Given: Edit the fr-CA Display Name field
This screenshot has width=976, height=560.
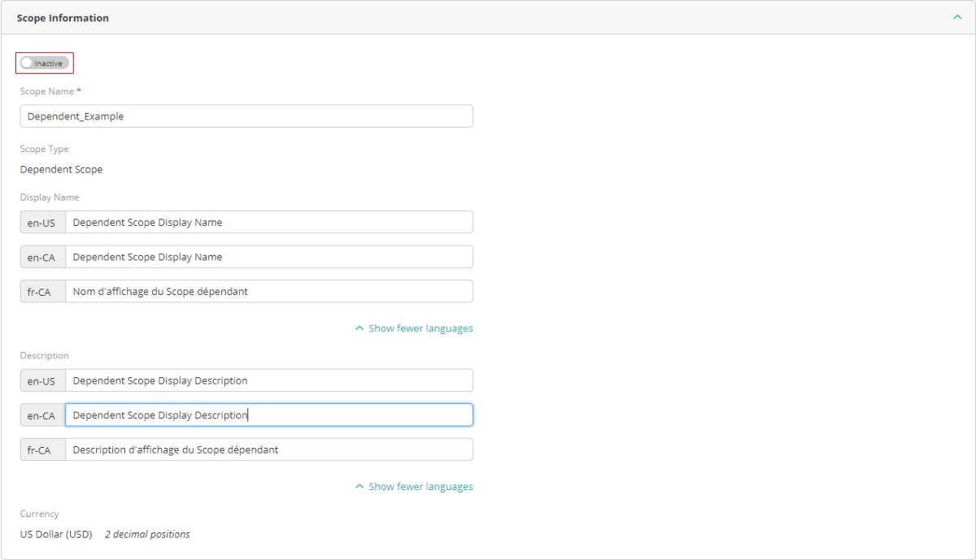Looking at the screenshot, I should point(269,292).
